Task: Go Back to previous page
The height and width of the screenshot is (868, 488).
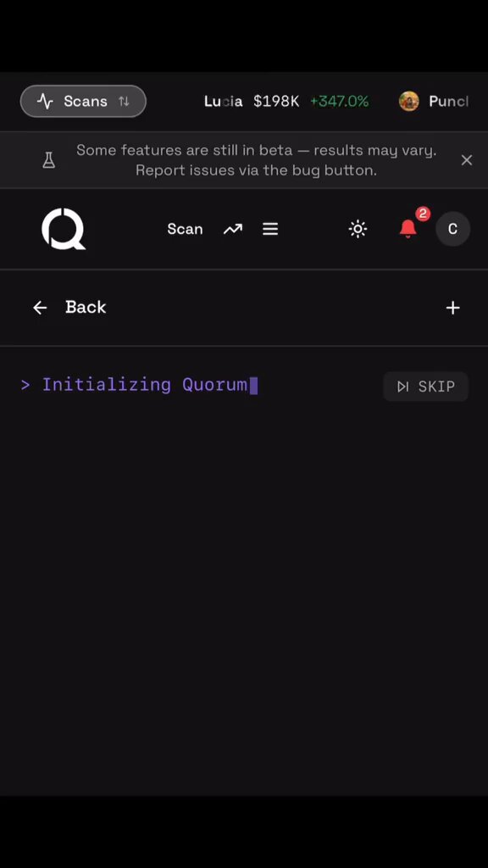Action: 69,307
